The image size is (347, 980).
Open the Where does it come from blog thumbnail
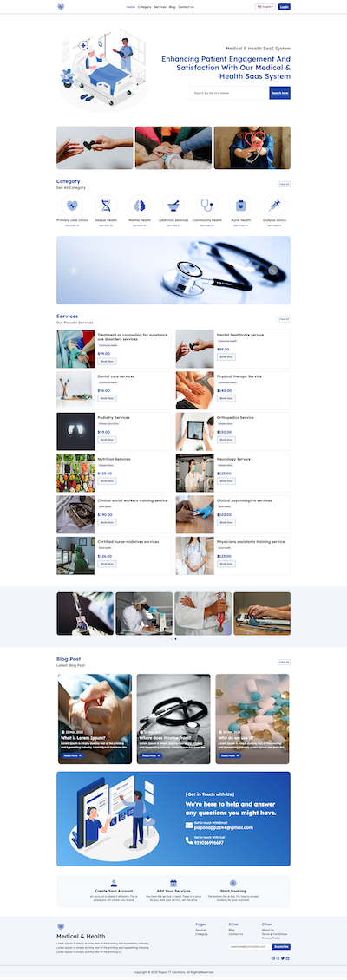pyautogui.click(x=173, y=719)
